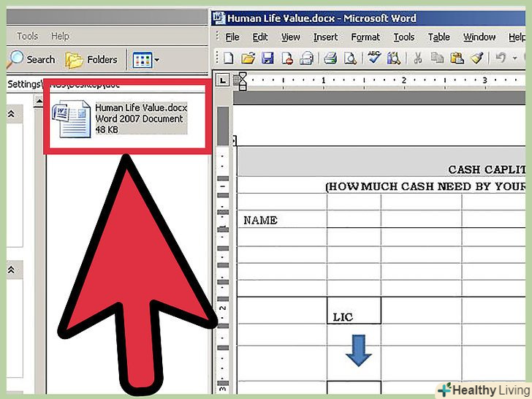This screenshot has width=532, height=399.
Task: Click the New Blank Document icon in Word
Action: 228,58
